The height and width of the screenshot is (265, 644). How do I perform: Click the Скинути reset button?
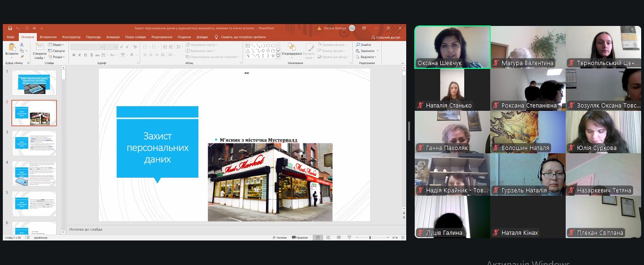57,51
